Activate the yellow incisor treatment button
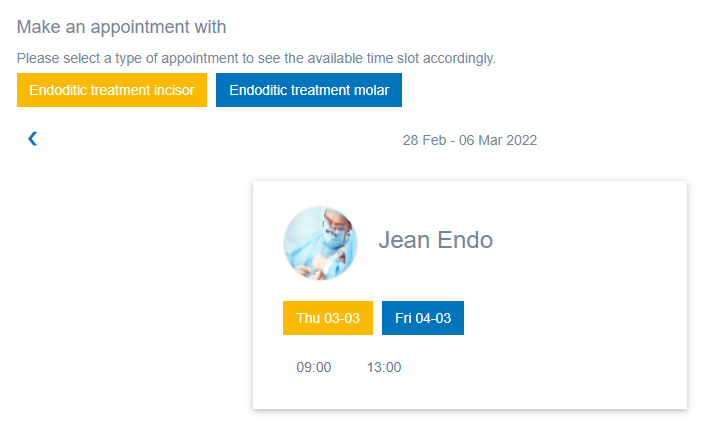This screenshot has width=726, height=430. (112, 90)
